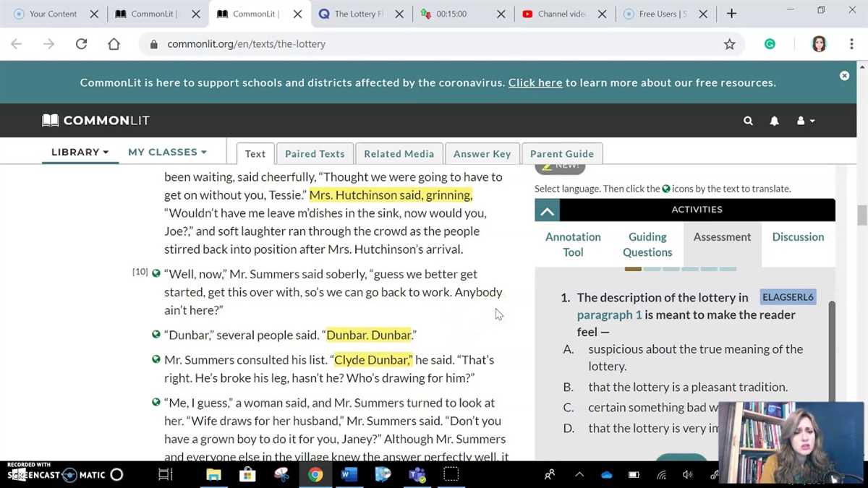The image size is (868, 488).
Task: Open the CommonLit search icon
Action: coord(748,121)
